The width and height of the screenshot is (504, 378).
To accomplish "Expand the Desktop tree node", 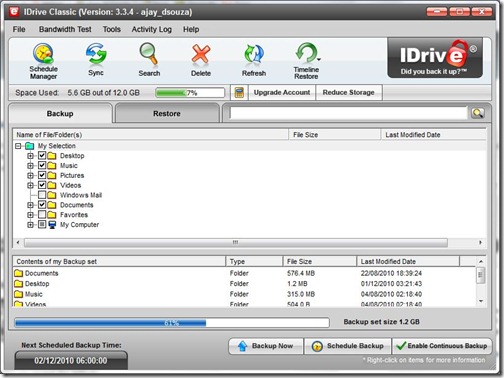I will (x=30, y=156).
